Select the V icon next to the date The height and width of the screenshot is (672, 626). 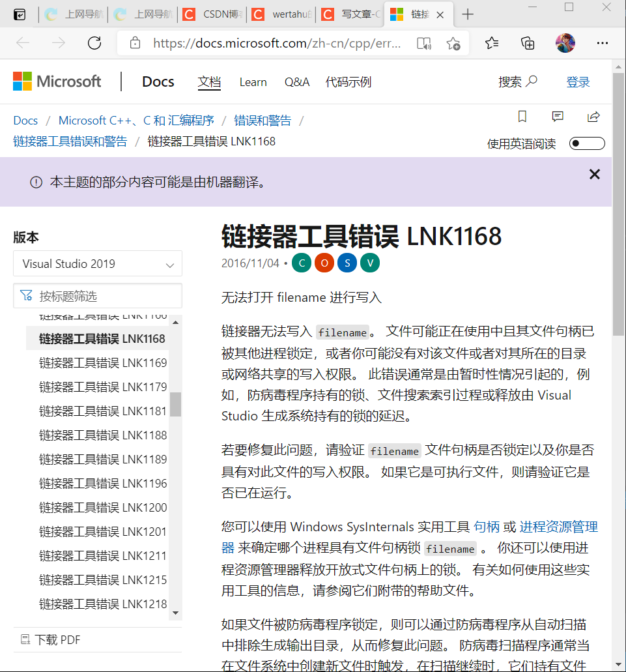tap(370, 263)
